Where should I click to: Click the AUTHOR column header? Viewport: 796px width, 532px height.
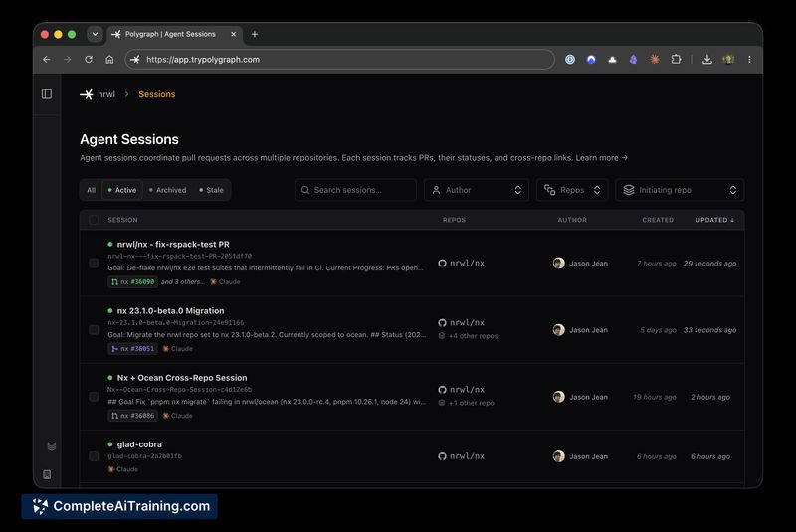pyautogui.click(x=572, y=220)
